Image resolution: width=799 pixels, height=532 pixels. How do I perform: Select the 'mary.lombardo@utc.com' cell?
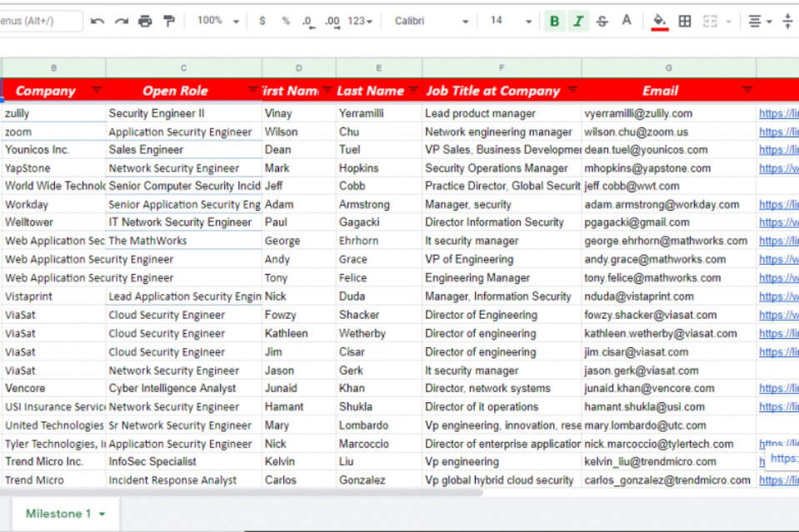click(x=668, y=425)
